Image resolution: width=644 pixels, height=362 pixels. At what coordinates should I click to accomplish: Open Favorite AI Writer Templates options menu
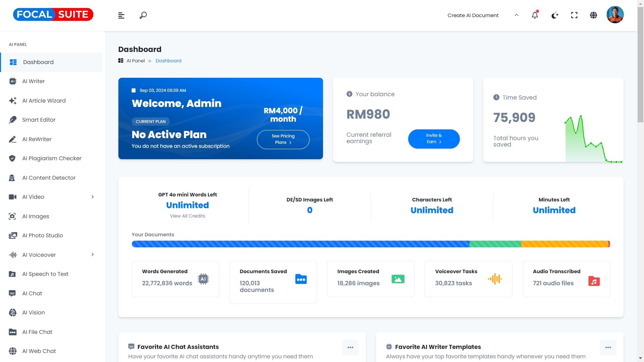coord(608,348)
